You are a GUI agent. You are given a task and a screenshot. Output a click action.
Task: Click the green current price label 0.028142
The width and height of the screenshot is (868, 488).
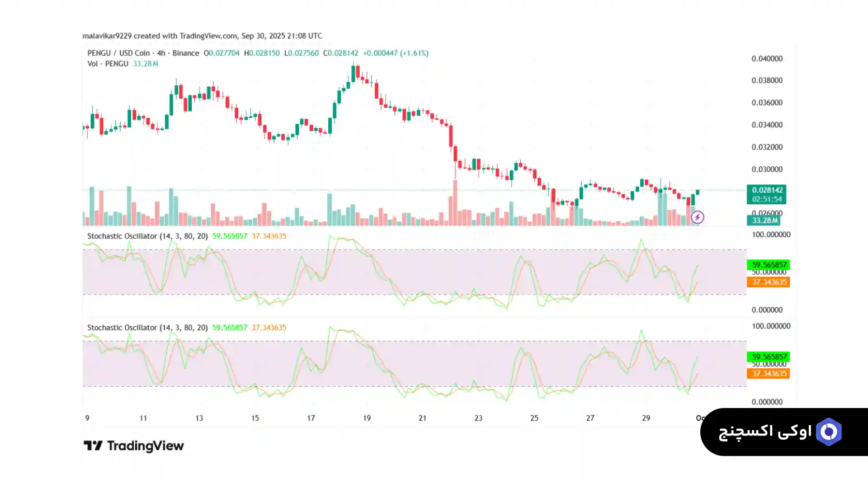pyautogui.click(x=766, y=190)
